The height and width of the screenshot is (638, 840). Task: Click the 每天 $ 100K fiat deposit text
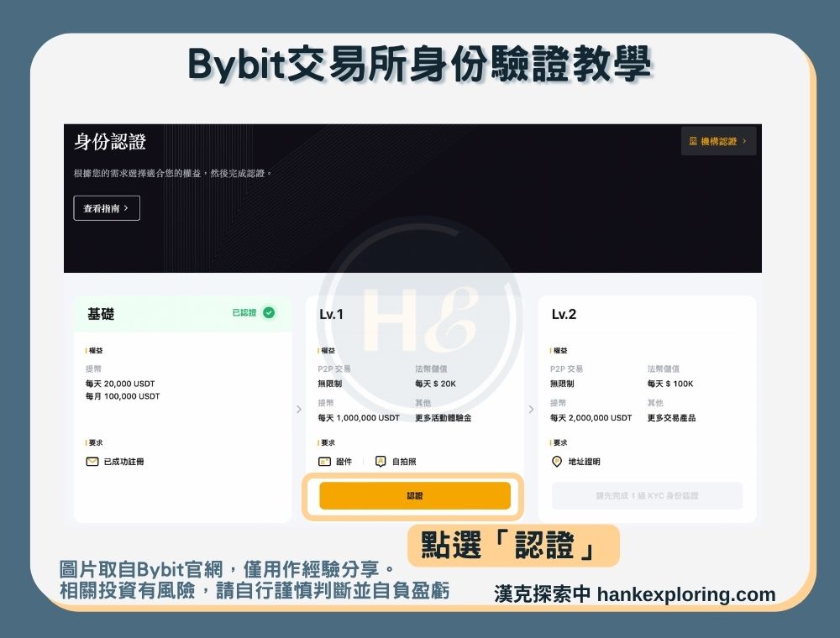click(x=670, y=384)
